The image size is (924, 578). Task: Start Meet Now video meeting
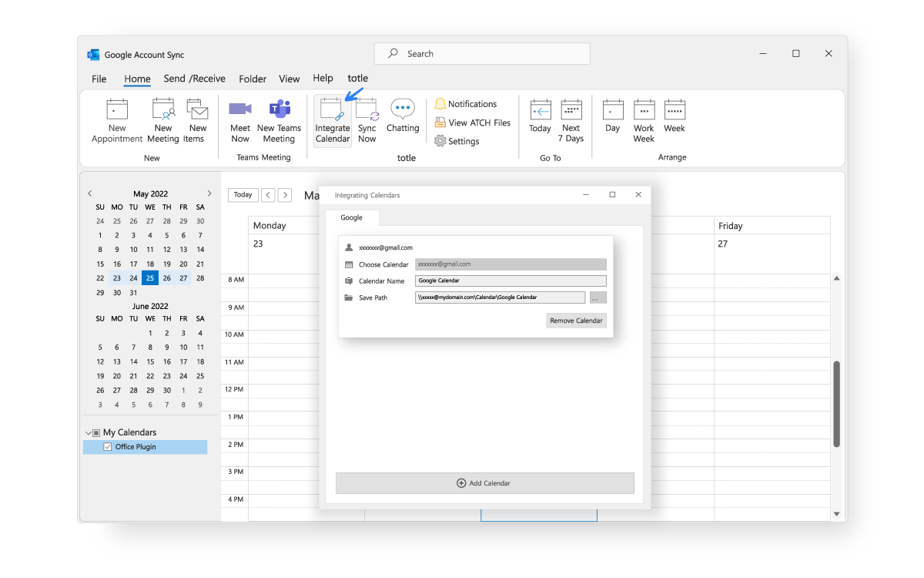240,121
